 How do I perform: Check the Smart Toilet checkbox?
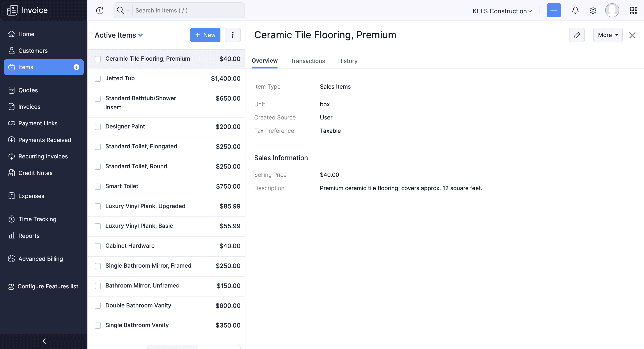98,186
